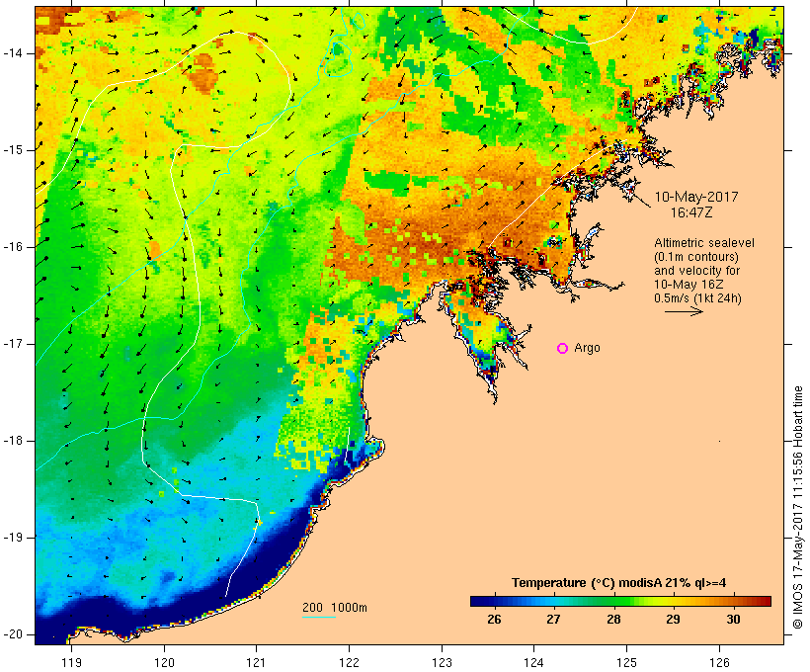Click the '0.5m/s (1kt 24h)' text
The image size is (810, 672).
(697, 298)
